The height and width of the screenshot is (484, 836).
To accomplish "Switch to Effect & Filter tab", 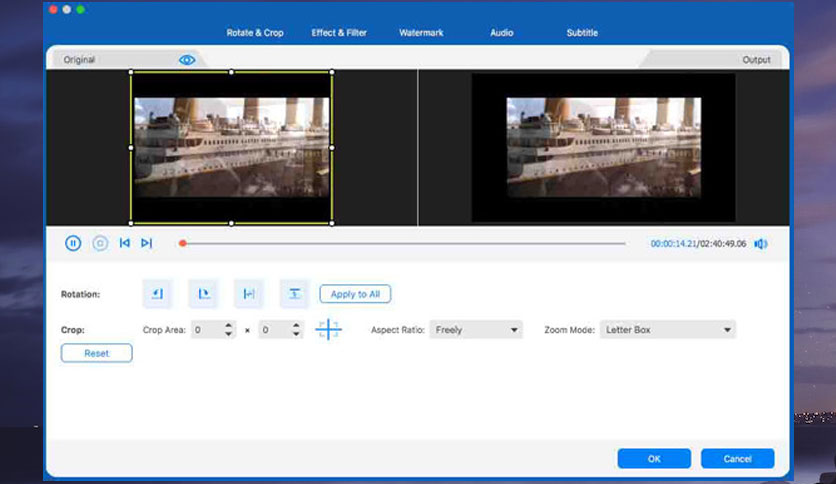I will (339, 33).
